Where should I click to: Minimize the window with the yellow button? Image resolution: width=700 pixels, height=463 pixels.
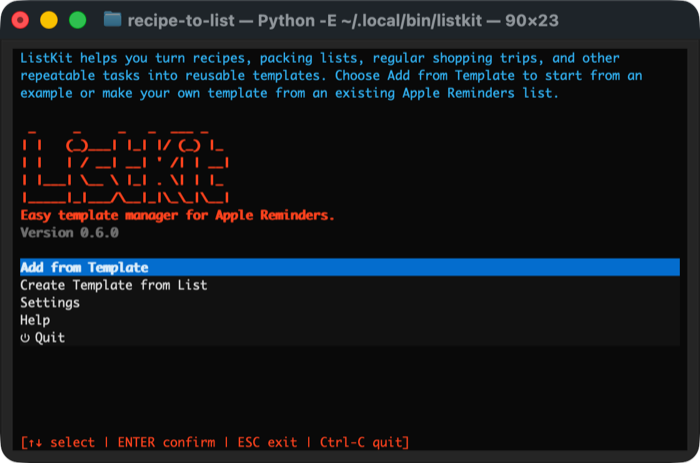pyautogui.click(x=49, y=20)
